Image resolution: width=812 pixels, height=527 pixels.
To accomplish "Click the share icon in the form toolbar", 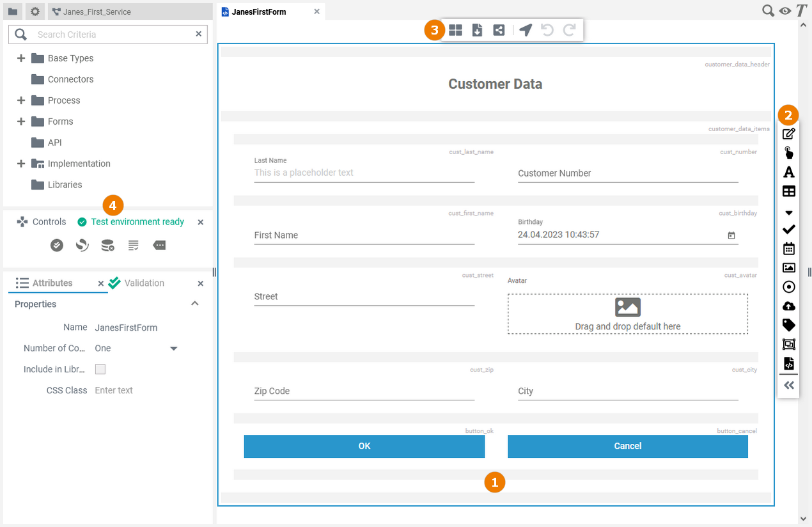I will pyautogui.click(x=499, y=30).
